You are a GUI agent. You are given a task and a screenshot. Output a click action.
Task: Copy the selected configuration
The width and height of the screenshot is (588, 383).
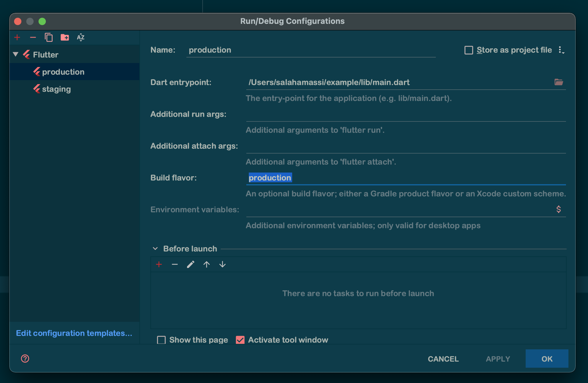point(49,37)
